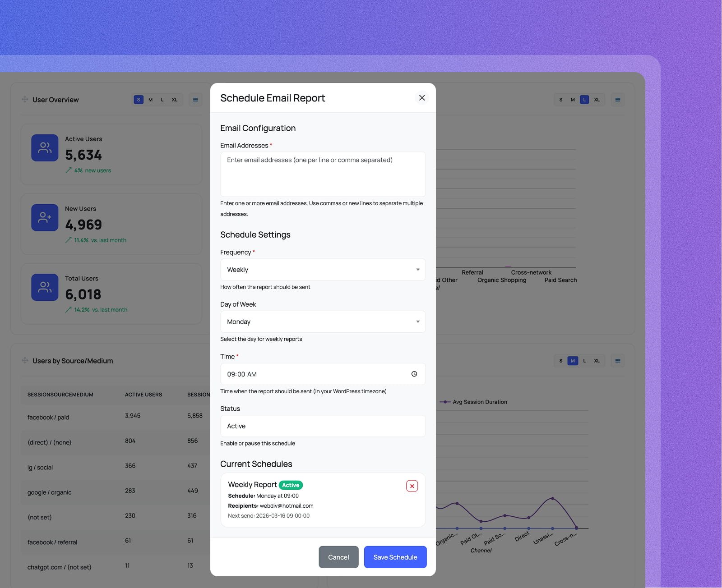
Task: Close the Schedule Email Report dialog
Action: [x=421, y=97]
